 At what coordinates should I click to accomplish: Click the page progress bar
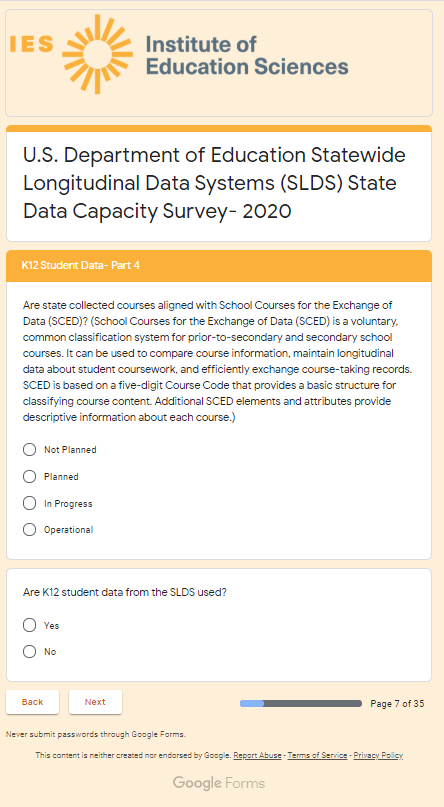pyautogui.click(x=300, y=704)
